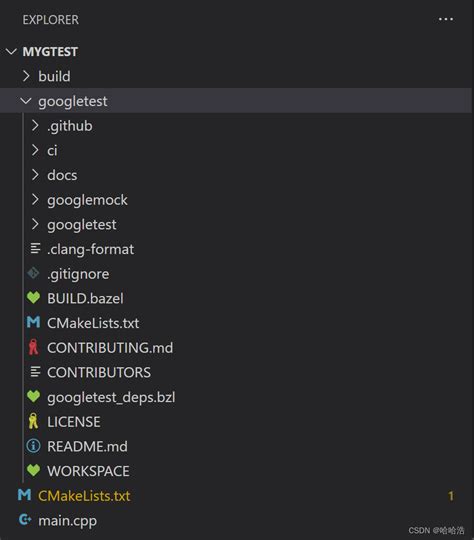Screen dimensions: 474x540
Task: Click the info icon beside README.md
Action: [33, 446]
